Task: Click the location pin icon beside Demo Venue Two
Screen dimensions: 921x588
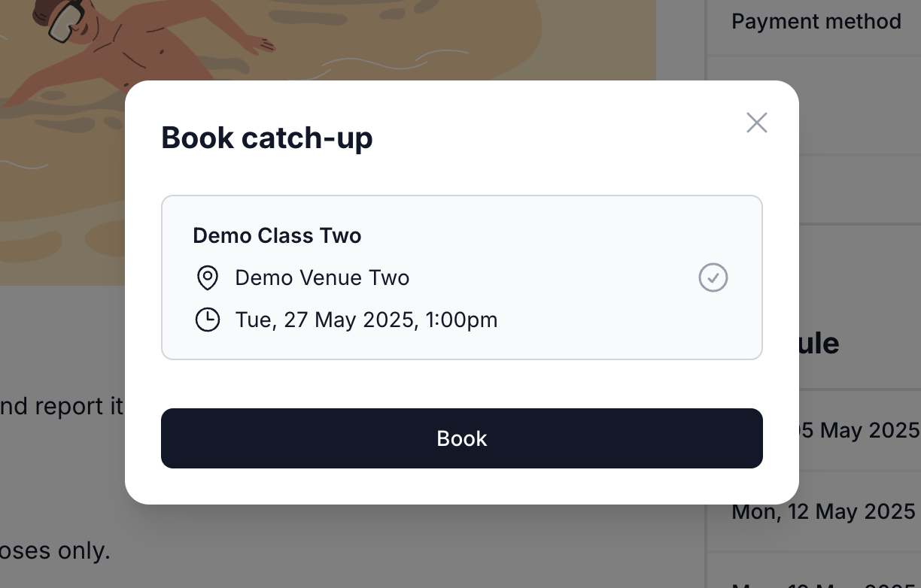Action: [x=207, y=277]
